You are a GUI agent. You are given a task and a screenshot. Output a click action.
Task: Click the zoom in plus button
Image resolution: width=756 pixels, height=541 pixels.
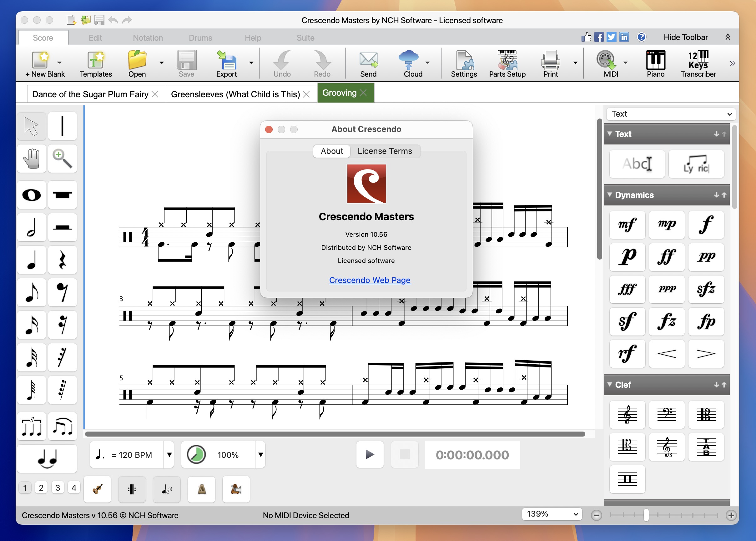731,515
